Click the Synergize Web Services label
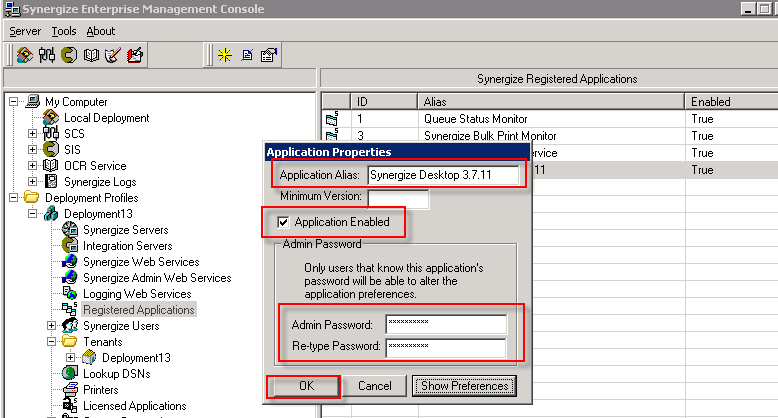The image size is (778, 418). [x=141, y=262]
